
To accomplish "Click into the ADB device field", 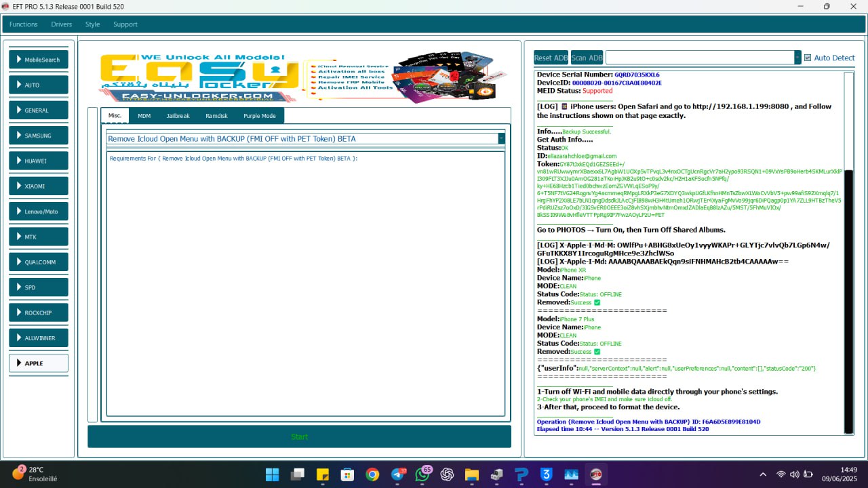I will tap(700, 58).
